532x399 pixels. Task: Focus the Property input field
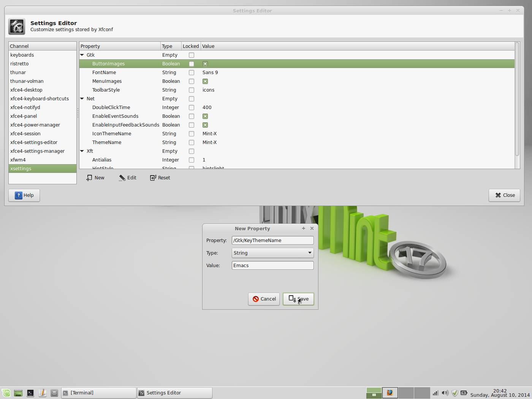click(x=273, y=241)
